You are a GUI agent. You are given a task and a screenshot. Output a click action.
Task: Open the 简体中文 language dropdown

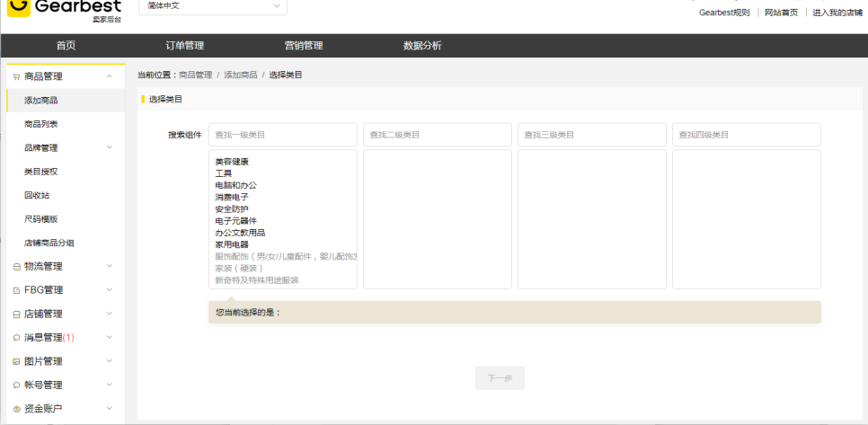click(213, 6)
